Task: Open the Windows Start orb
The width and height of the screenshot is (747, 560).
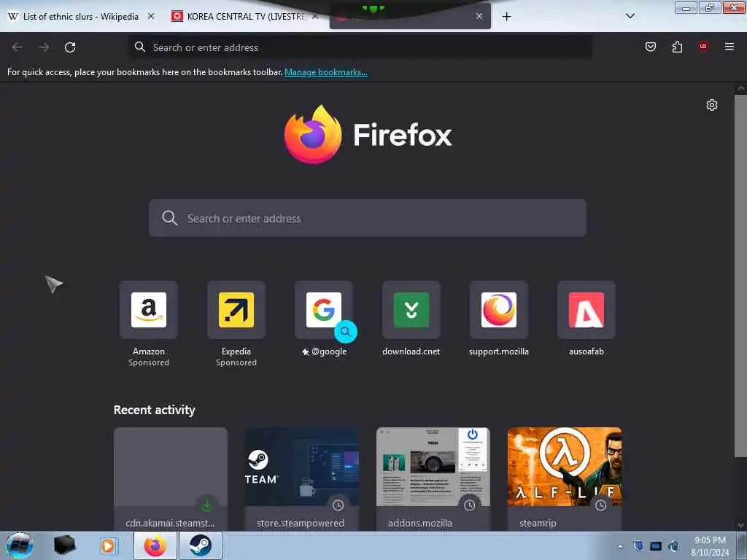Action: click(x=20, y=545)
